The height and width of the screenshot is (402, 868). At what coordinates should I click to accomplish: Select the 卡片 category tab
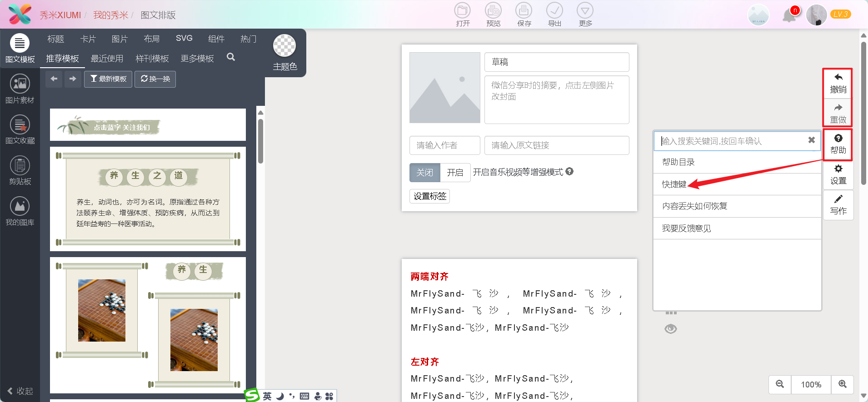click(88, 39)
